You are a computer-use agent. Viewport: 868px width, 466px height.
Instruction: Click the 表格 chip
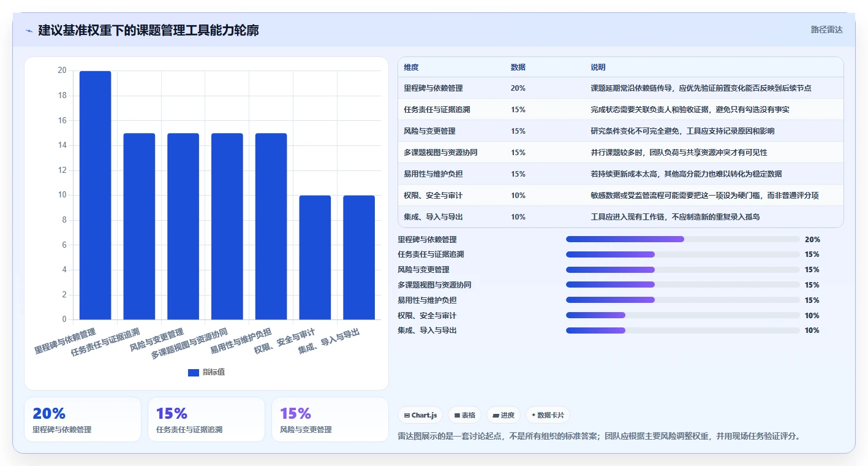pyautogui.click(x=465, y=415)
